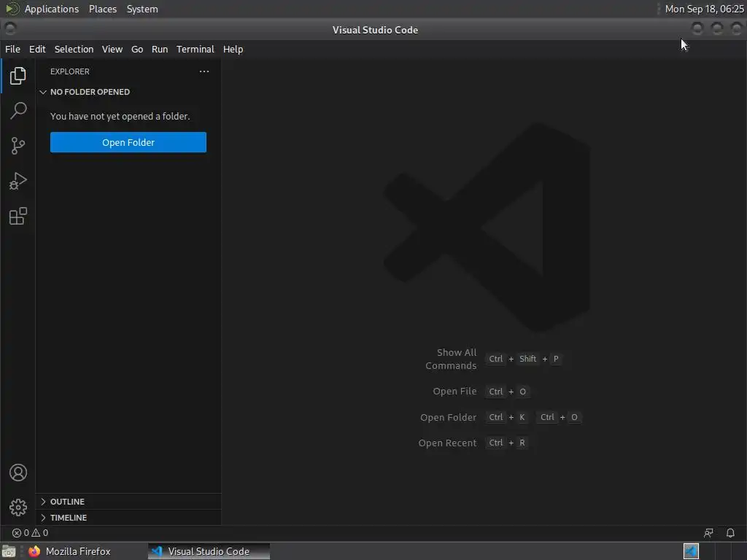Open the View menu
The image size is (747, 560).
pos(112,49)
